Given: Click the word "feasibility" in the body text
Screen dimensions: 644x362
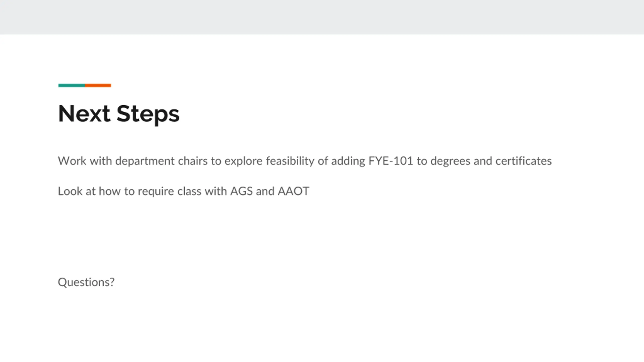Looking at the screenshot, I should (290, 161).
